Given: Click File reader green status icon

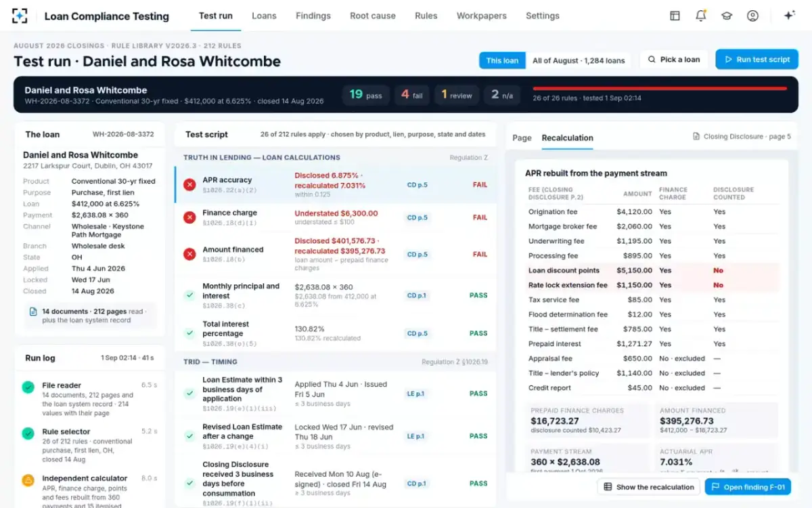Looking at the screenshot, I should [x=28, y=387].
